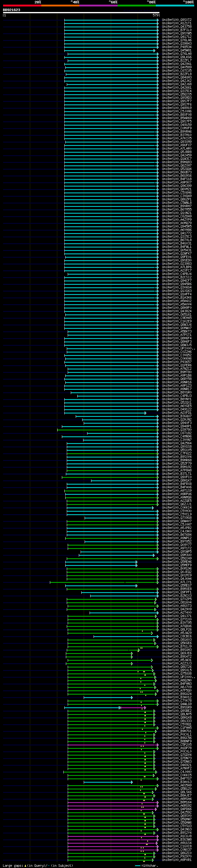
Task: Open hit UniRef100_B7FIL0
Action: coord(177,30)
